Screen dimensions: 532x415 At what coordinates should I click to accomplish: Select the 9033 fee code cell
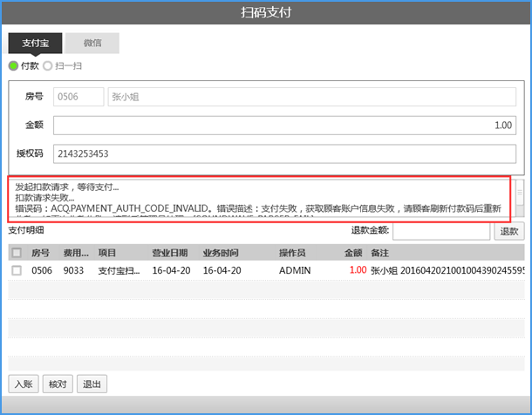click(73, 270)
